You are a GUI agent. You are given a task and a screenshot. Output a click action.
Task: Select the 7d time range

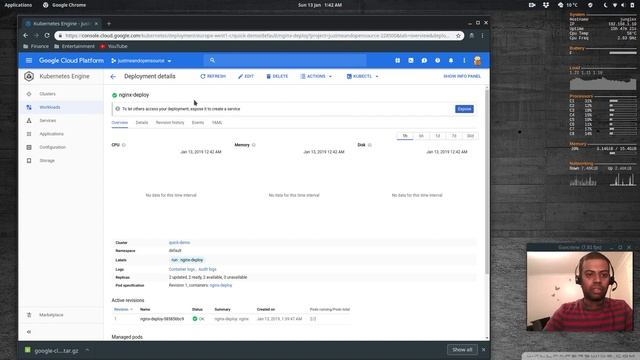click(x=454, y=136)
